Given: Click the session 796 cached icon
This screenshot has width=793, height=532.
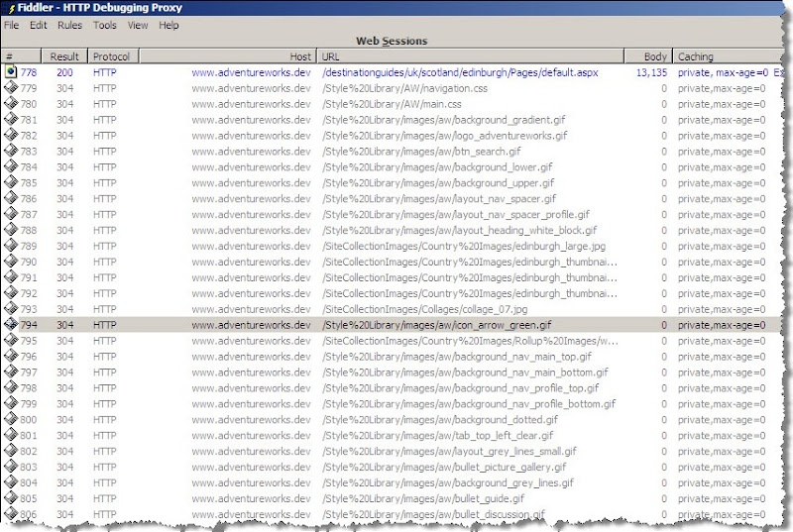Looking at the screenshot, I should click(x=11, y=356).
